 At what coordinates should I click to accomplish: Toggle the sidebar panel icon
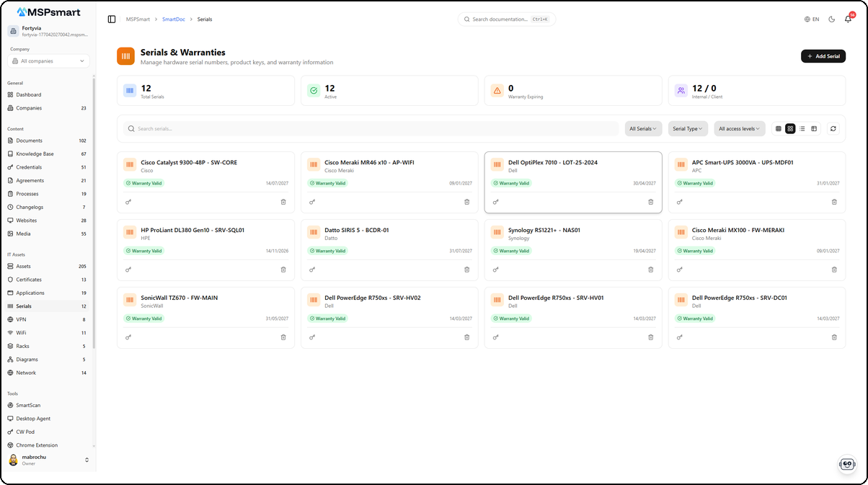tap(112, 19)
